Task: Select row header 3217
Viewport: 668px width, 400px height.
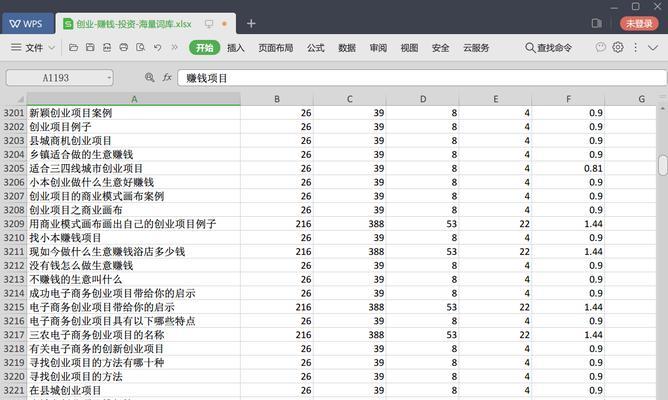Action: (14, 335)
